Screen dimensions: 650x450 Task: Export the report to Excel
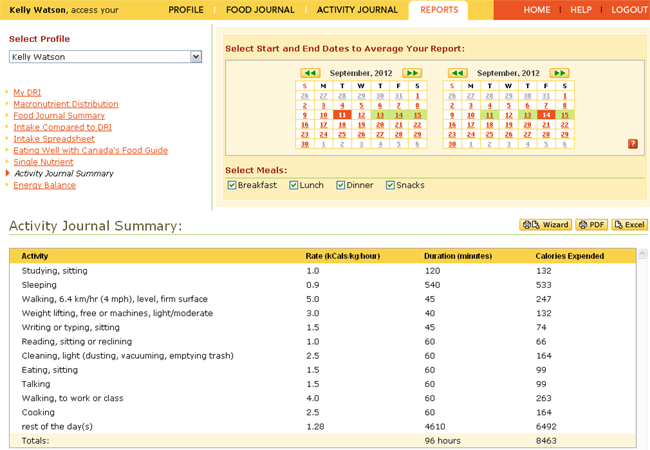pos(629,225)
